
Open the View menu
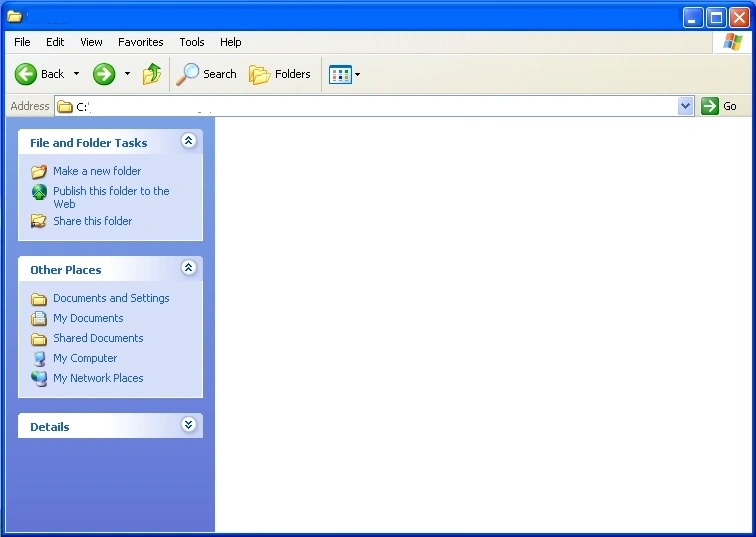pos(91,42)
